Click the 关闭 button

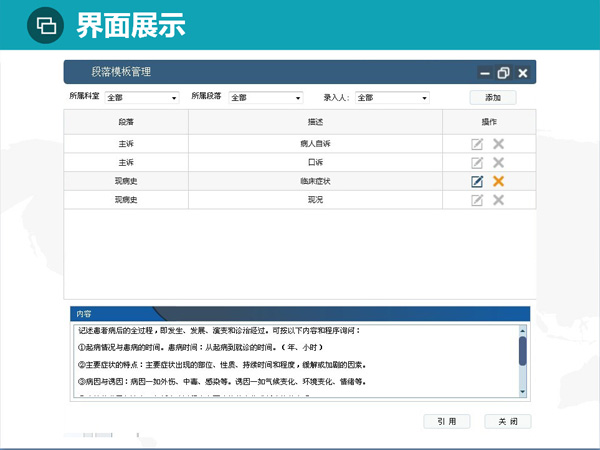pyautogui.click(x=508, y=421)
